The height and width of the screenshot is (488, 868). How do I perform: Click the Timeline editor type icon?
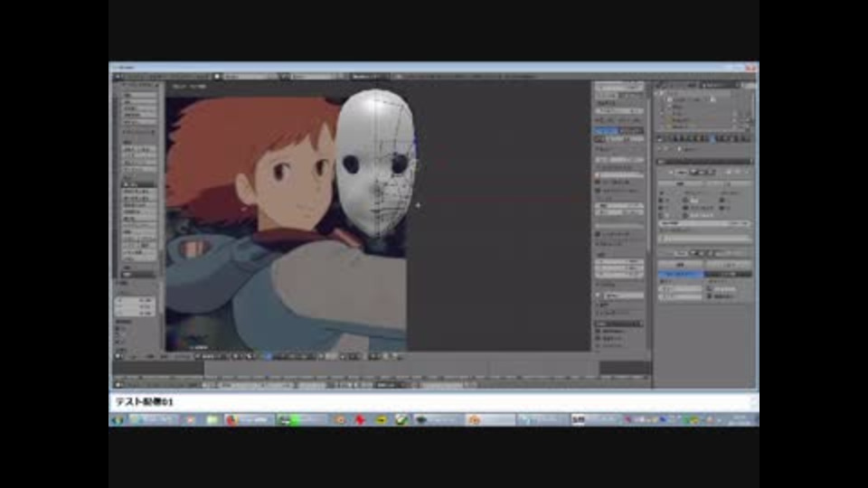tap(118, 384)
